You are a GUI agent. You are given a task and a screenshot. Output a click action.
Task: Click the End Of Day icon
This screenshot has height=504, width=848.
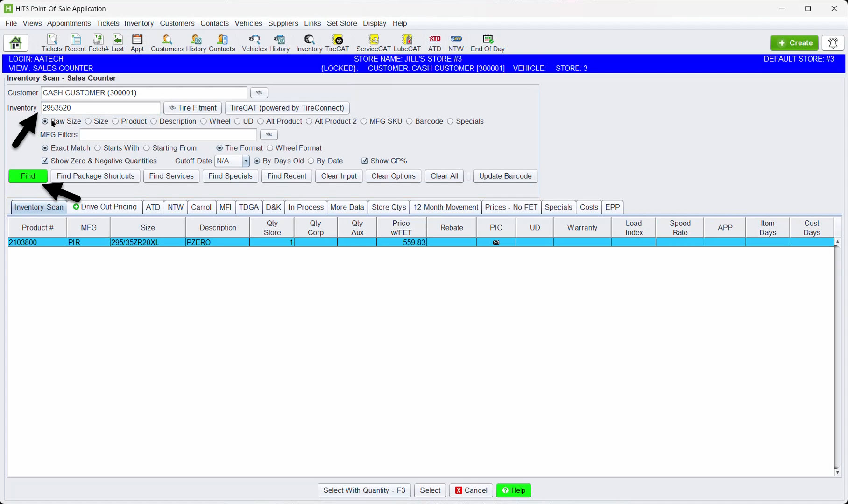pos(488,43)
